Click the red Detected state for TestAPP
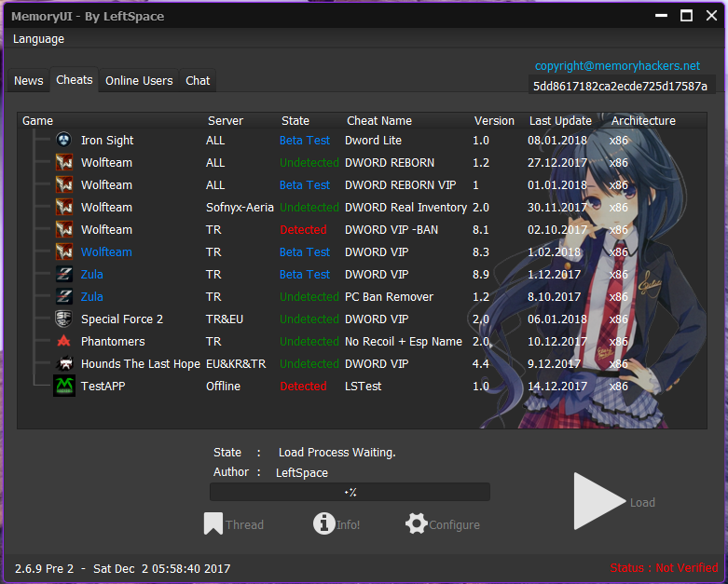Screen dimensions: 728x584 click(x=303, y=386)
